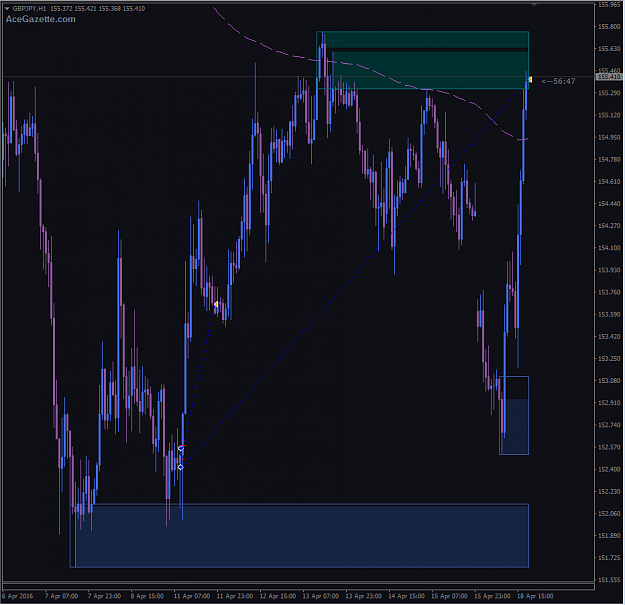Click the 154.780 price scale label
Viewport: 625px width, 605px height.
click(x=609, y=159)
